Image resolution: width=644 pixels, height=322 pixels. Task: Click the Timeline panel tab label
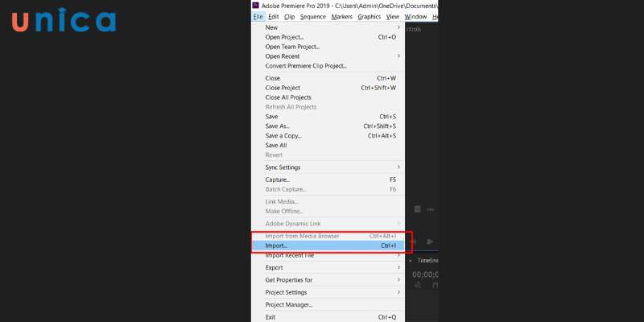(428, 260)
